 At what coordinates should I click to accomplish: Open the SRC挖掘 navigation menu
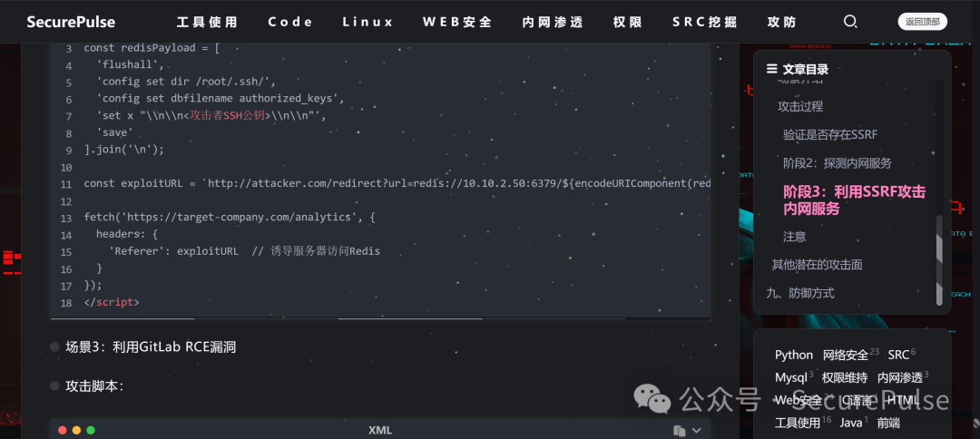click(x=705, y=23)
